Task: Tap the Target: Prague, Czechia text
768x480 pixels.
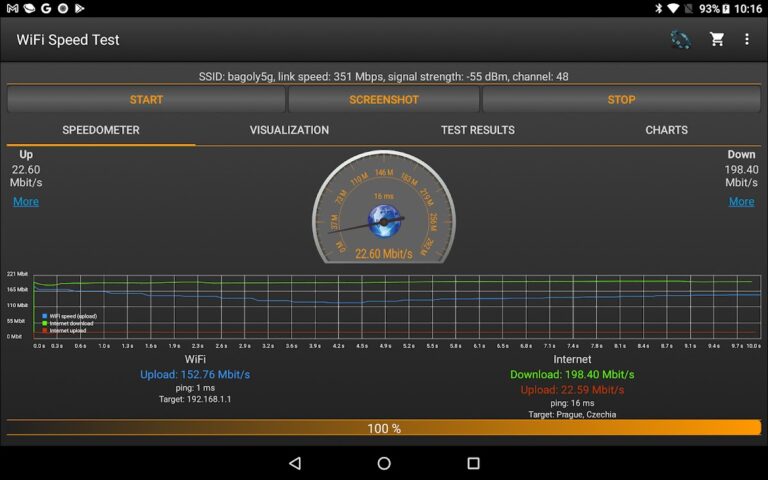Action: 572,414
